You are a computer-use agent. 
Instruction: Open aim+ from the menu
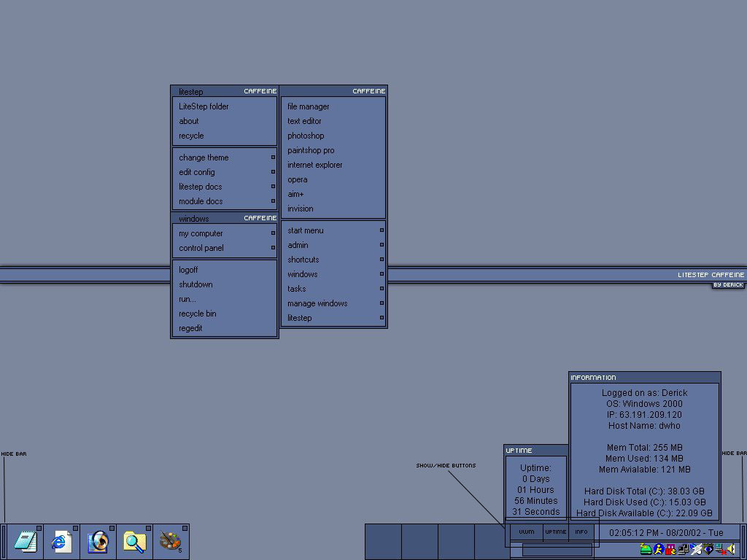click(333, 194)
